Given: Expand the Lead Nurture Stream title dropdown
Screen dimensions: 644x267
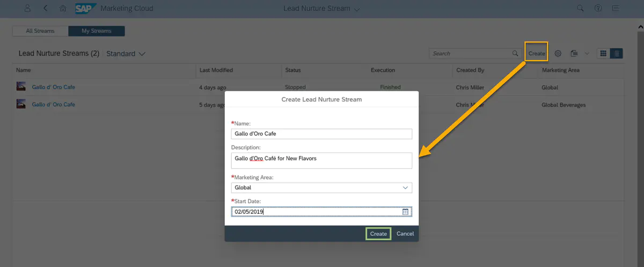Looking at the screenshot, I should (x=357, y=9).
